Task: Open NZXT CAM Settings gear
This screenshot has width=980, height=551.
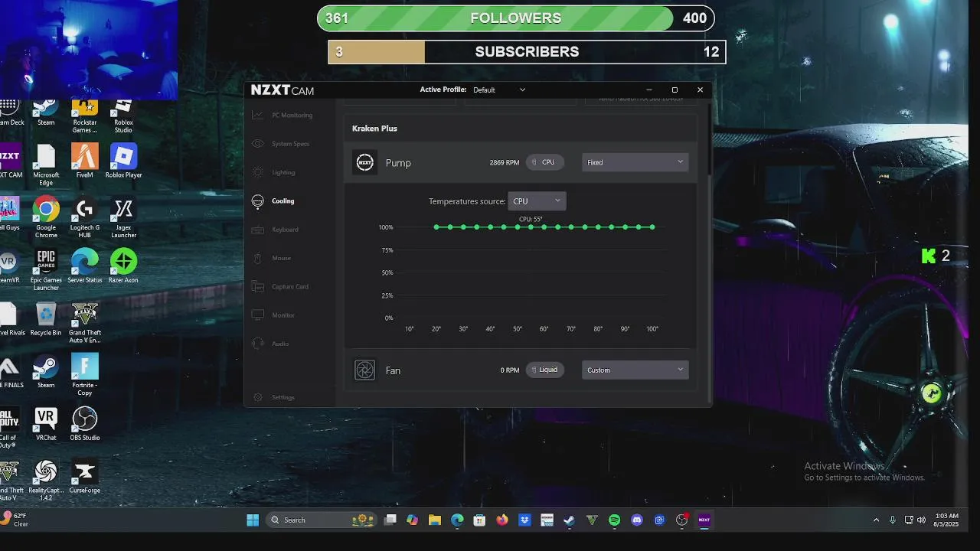Action: coord(273,397)
